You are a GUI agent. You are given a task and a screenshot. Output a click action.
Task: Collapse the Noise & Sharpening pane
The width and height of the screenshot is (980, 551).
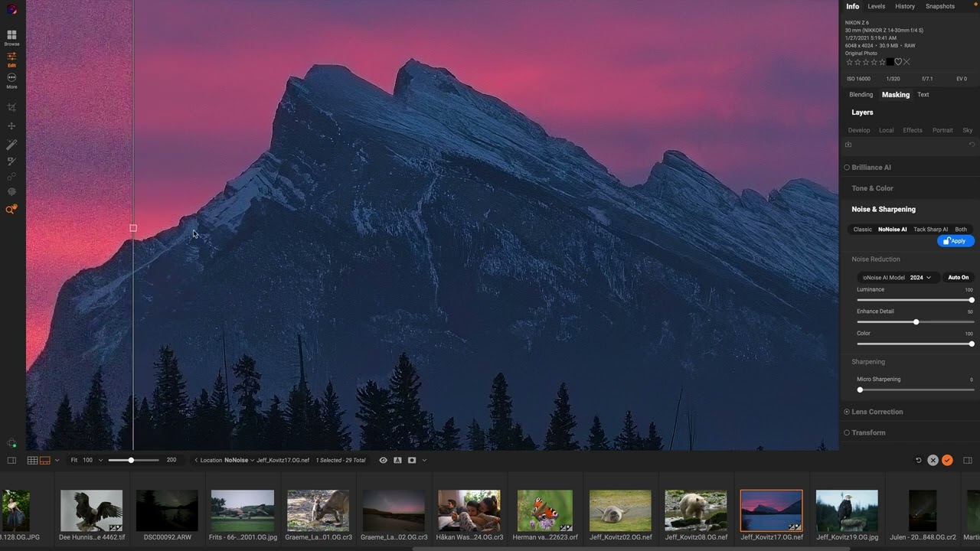tap(884, 209)
